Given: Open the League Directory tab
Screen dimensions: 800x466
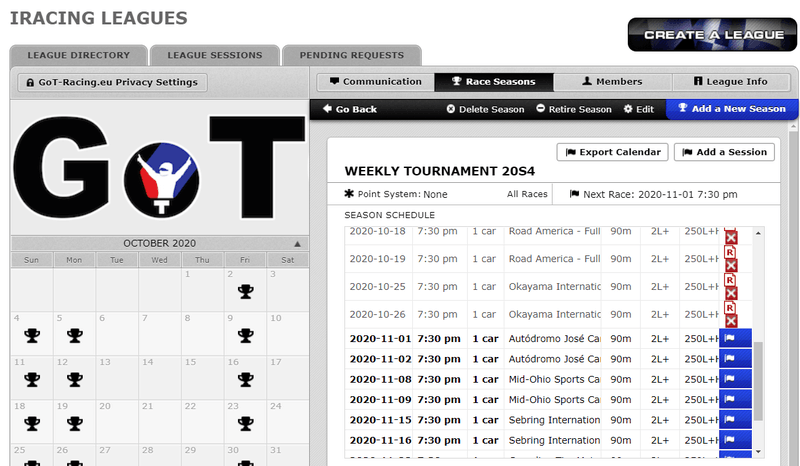Looking at the screenshot, I should (x=79, y=55).
